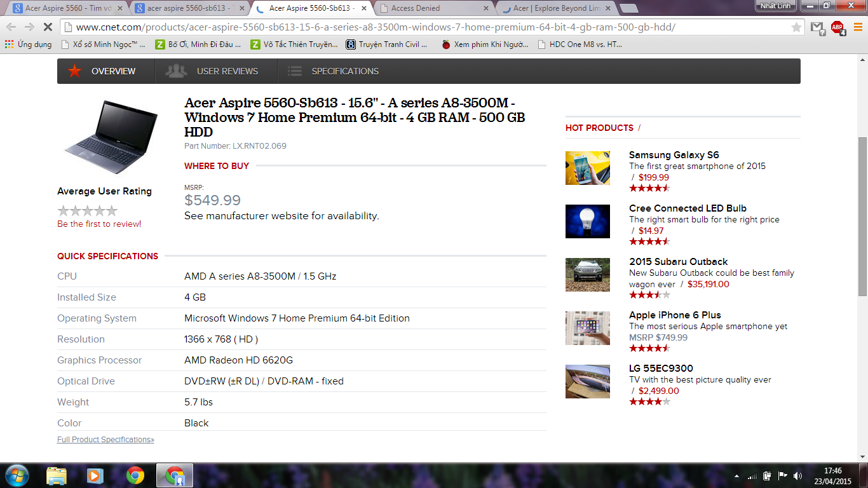Click Be the first to review link

[99, 224]
